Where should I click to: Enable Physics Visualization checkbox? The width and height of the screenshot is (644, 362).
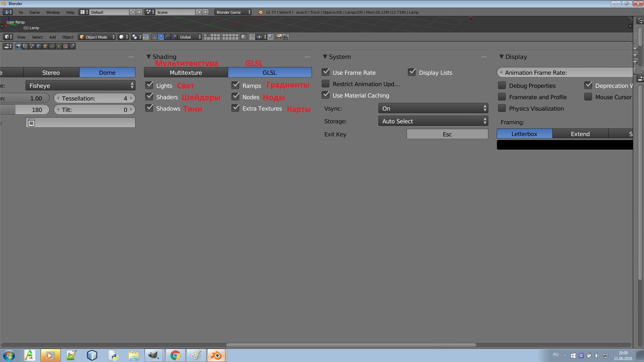point(502,108)
